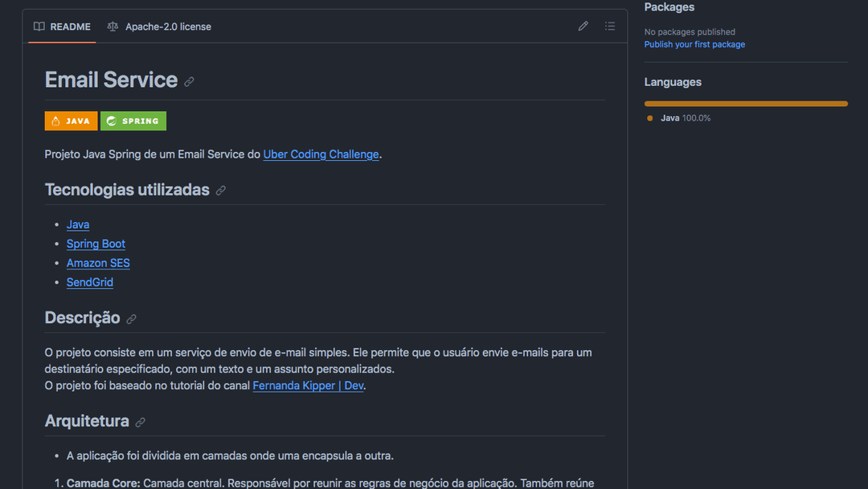Click Publish your first package link

pyautogui.click(x=694, y=44)
